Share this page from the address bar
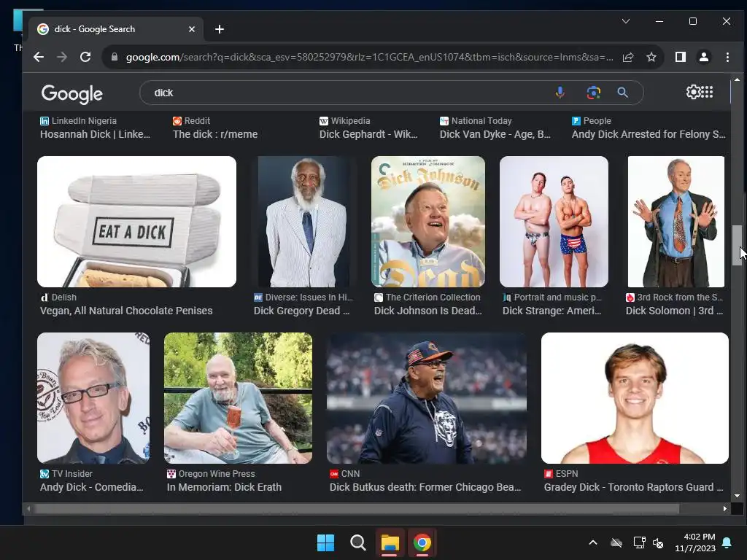747x560 pixels. point(628,57)
